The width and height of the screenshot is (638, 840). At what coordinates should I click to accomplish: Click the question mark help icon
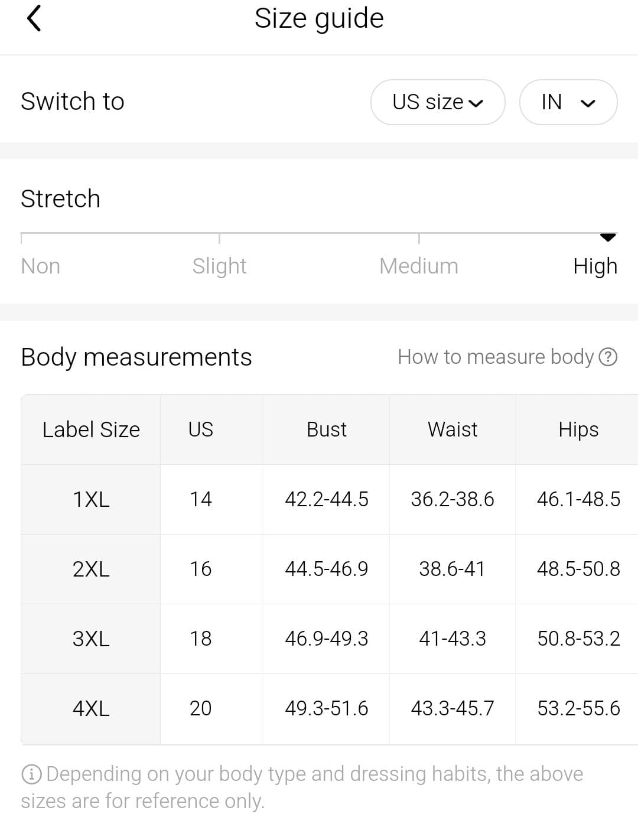[608, 357]
